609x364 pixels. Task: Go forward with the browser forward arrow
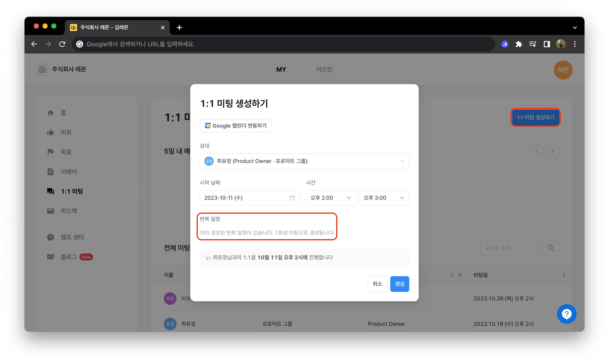click(x=48, y=44)
